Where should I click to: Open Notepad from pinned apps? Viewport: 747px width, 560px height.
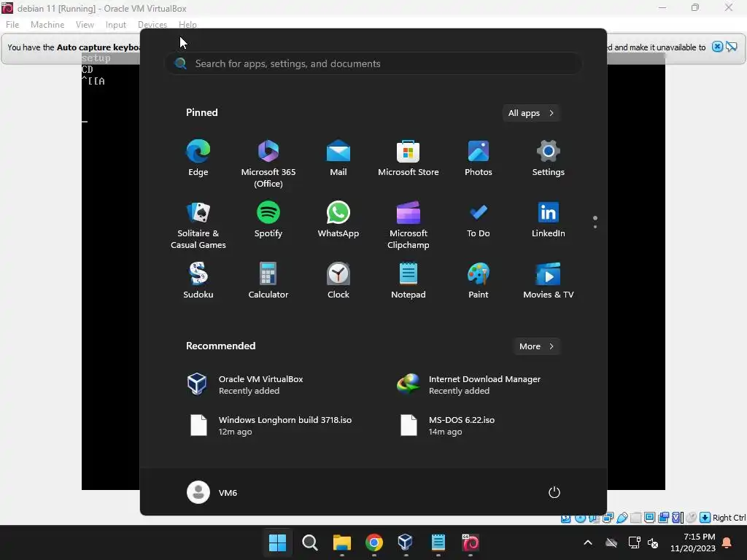409,281
